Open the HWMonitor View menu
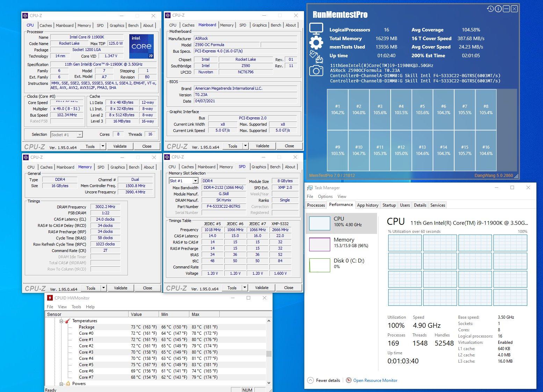This screenshot has width=543, height=392. pyautogui.click(x=62, y=307)
